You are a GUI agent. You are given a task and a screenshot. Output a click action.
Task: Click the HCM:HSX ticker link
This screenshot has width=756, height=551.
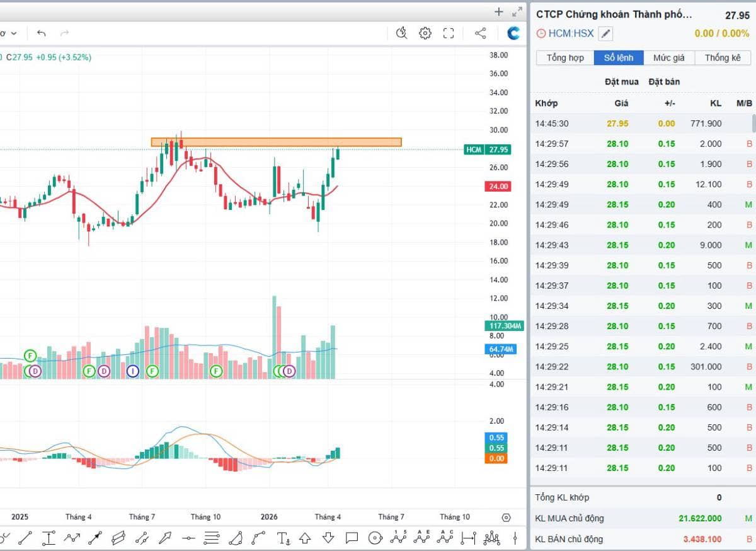571,33
